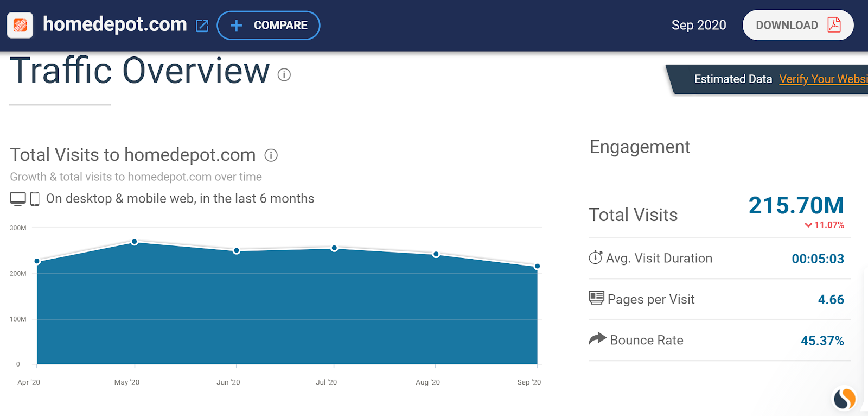This screenshot has width=868, height=416.
Task: Click the 00:05:03 visit duration value
Action: (x=818, y=259)
